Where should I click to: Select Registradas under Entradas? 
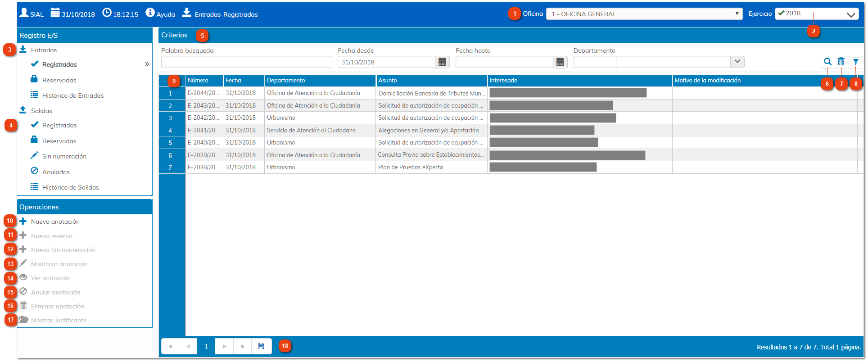pyautogui.click(x=59, y=64)
